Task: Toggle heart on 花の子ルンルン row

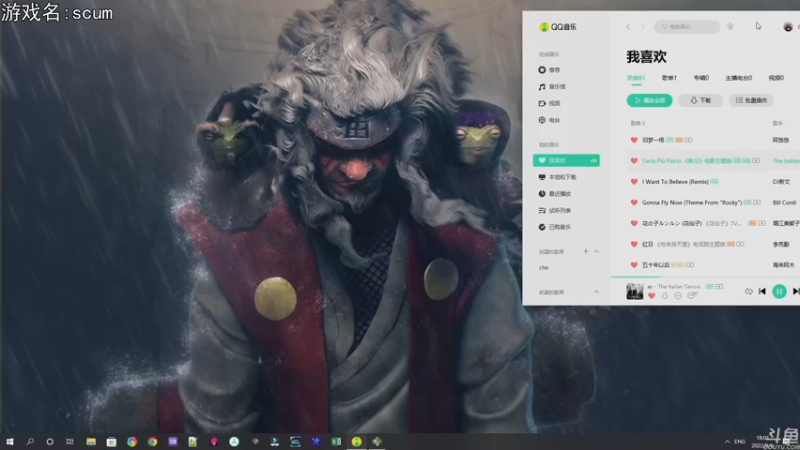Action: [x=634, y=223]
